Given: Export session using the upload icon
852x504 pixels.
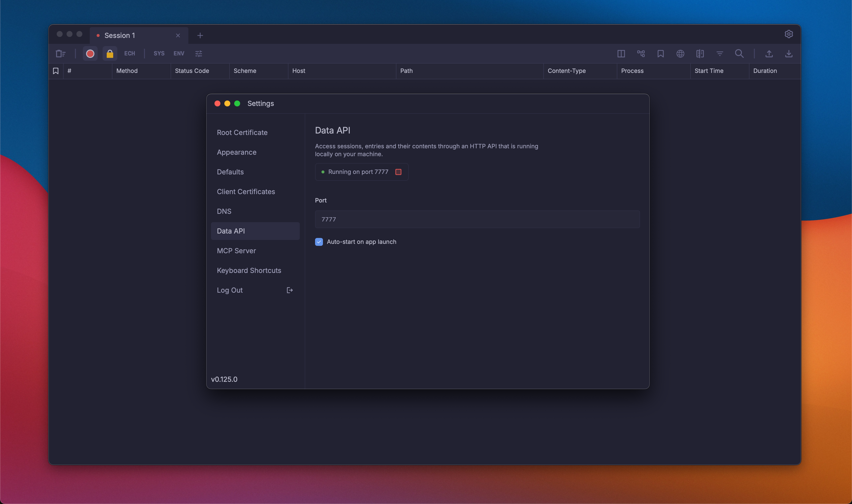Looking at the screenshot, I should [x=769, y=53].
